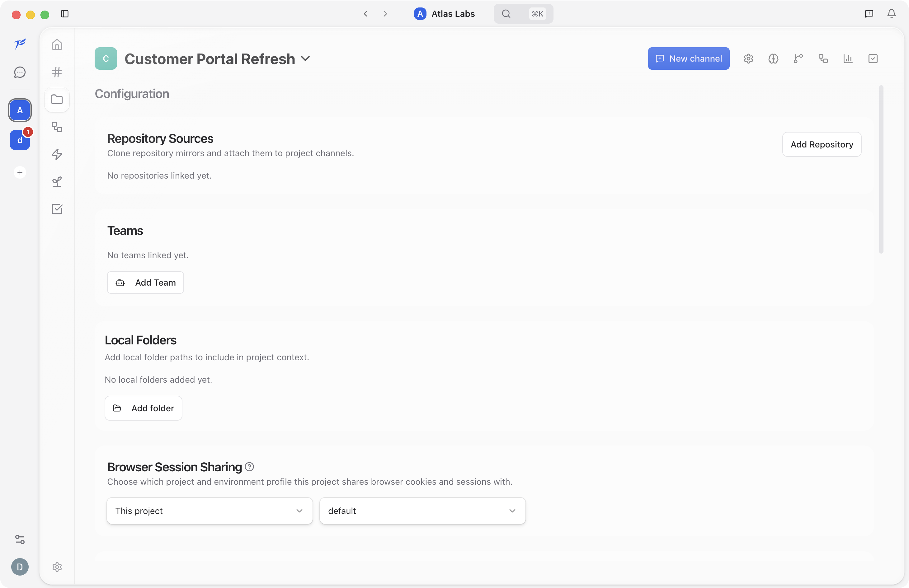Go forward with the right arrow
The height and width of the screenshot is (588, 909).
[x=385, y=14]
